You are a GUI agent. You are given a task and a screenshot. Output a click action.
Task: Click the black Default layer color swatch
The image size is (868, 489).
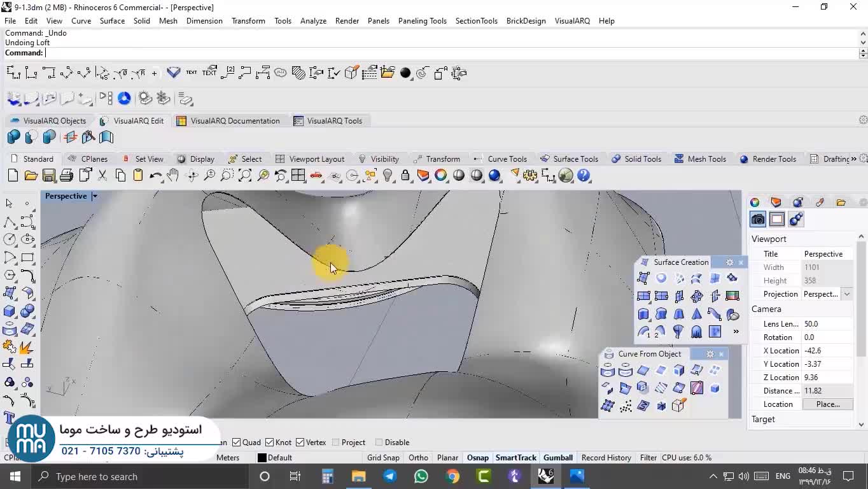262,458
